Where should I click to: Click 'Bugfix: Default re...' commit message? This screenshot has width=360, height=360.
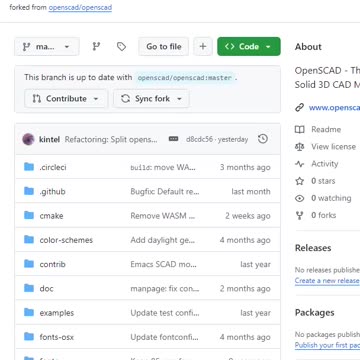[165, 192]
